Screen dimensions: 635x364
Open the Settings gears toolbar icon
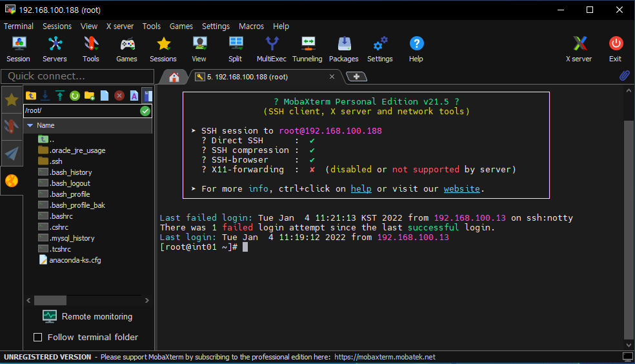(x=380, y=50)
